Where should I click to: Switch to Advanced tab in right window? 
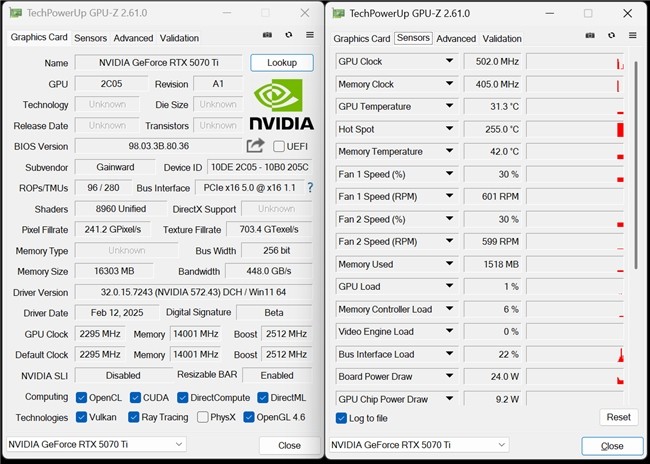[456, 39]
